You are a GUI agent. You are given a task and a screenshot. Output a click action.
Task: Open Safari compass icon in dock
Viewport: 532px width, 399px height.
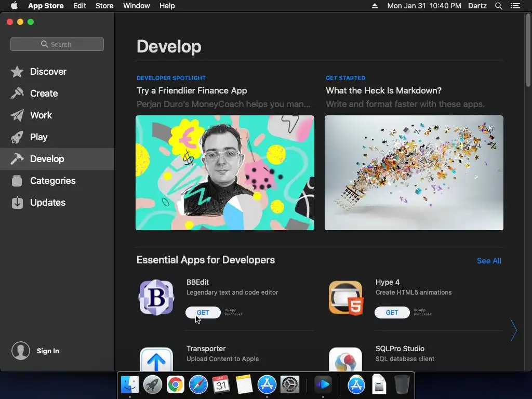pyautogui.click(x=198, y=384)
